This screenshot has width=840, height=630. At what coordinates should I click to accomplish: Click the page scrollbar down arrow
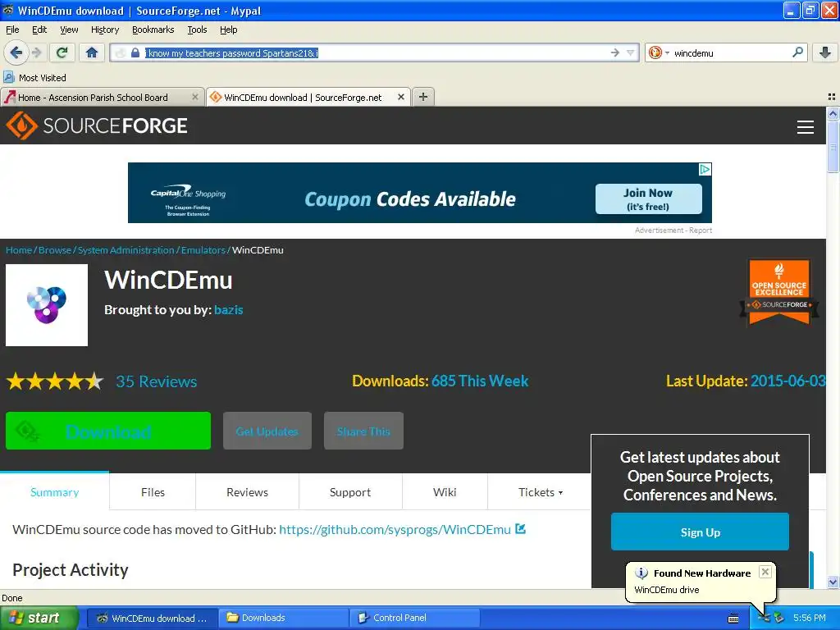(x=833, y=582)
